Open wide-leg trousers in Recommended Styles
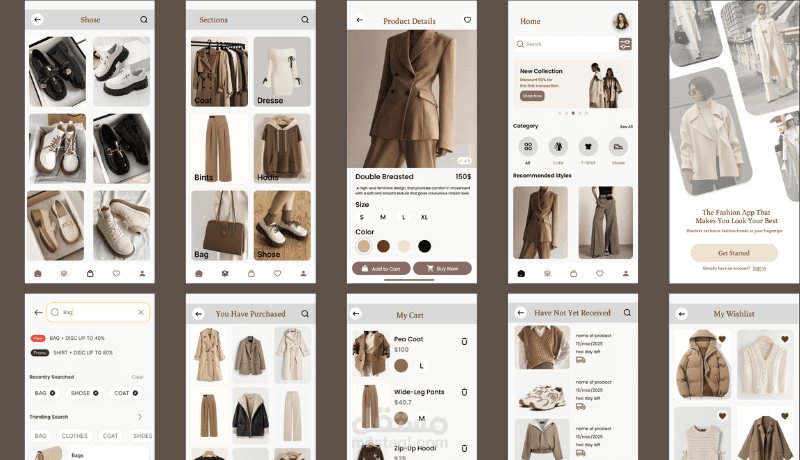The image size is (800, 460). [606, 222]
